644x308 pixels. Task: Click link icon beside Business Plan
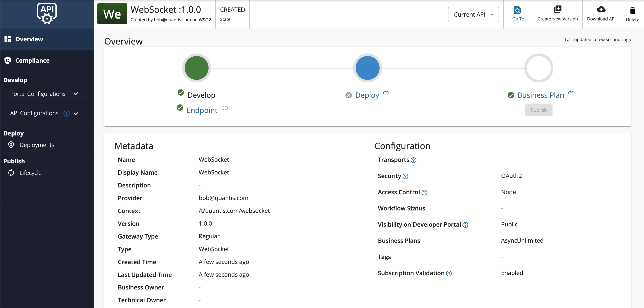pyautogui.click(x=571, y=93)
